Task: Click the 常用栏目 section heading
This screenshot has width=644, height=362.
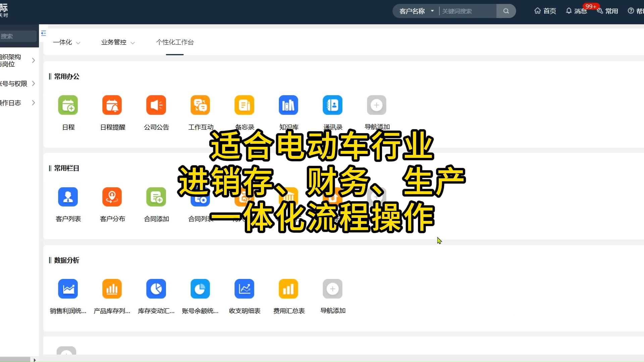Action: tap(66, 168)
